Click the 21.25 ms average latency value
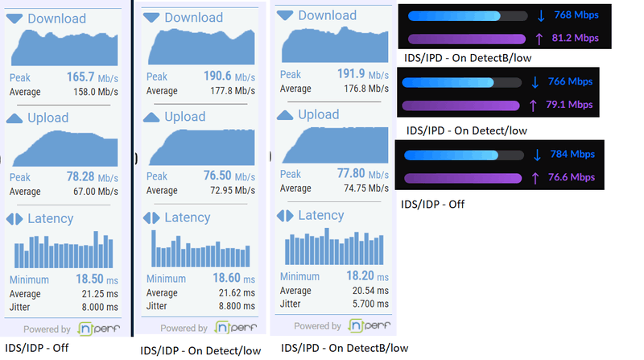Viewport: 644px width, 360px height. click(100, 294)
